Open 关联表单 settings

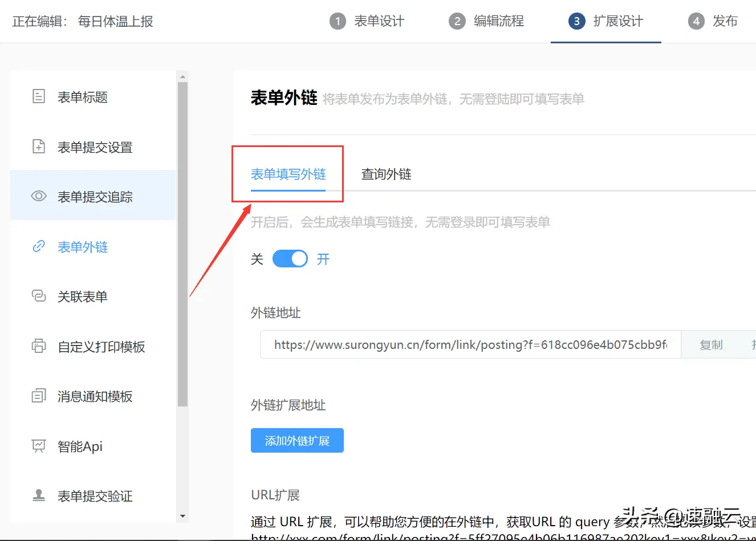click(93, 296)
